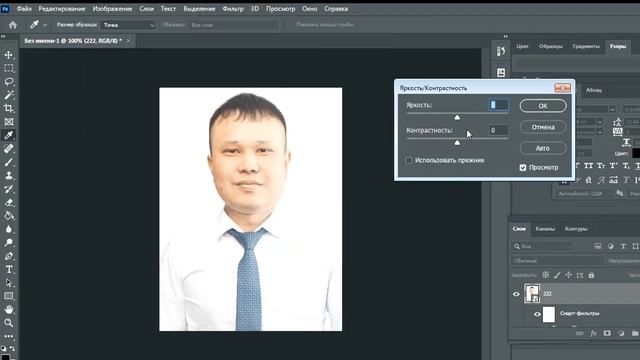Switch to the Градиенты tab

click(586, 46)
